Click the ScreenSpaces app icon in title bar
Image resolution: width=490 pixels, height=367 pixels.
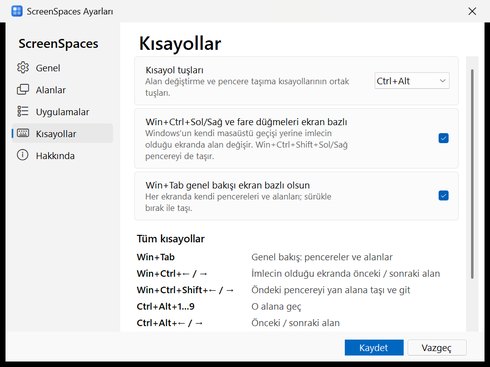coord(17,11)
